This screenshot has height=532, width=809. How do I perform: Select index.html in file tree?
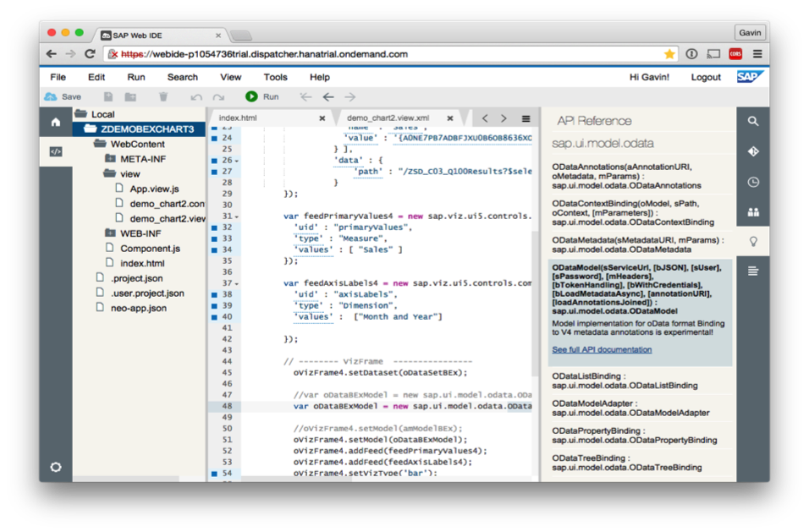point(142,263)
